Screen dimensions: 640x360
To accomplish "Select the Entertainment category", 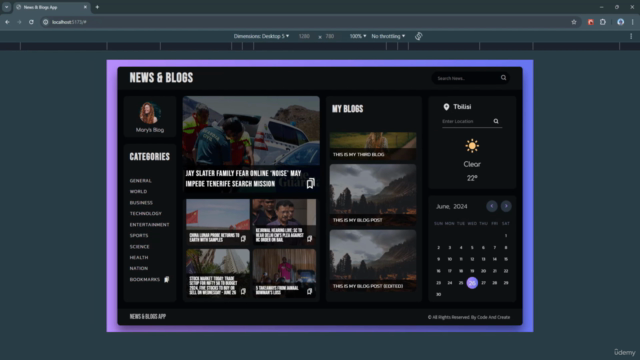I will [x=149, y=224].
